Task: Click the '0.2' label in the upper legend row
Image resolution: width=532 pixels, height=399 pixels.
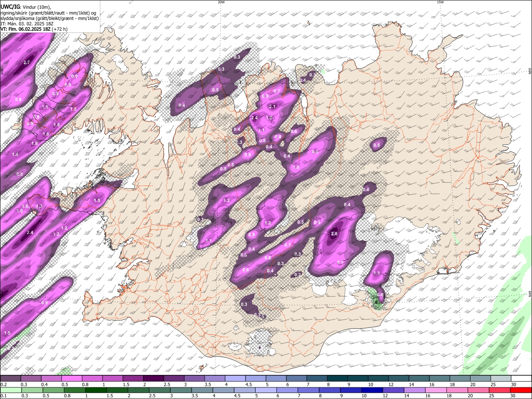Action: tap(3, 384)
